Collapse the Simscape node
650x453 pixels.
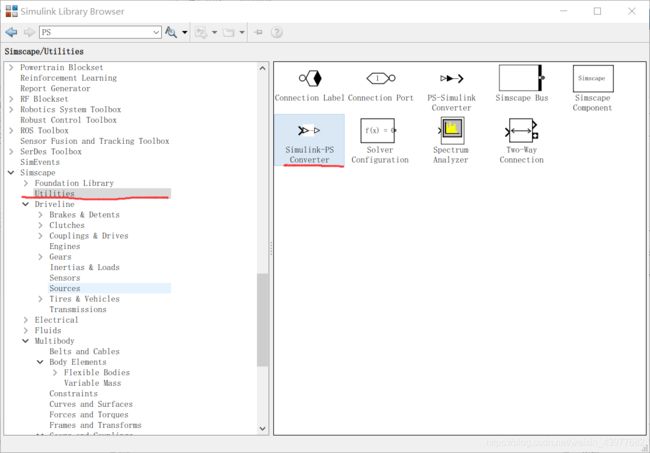(11, 172)
